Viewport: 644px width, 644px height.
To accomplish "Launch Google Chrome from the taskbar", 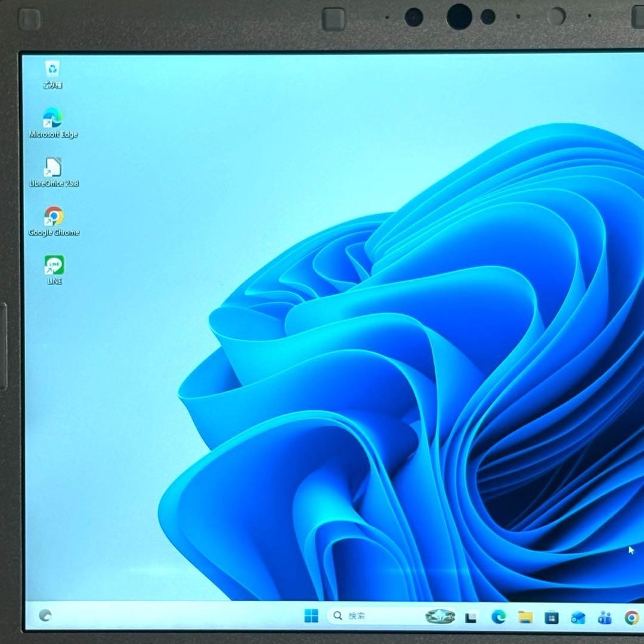I will (631, 617).
